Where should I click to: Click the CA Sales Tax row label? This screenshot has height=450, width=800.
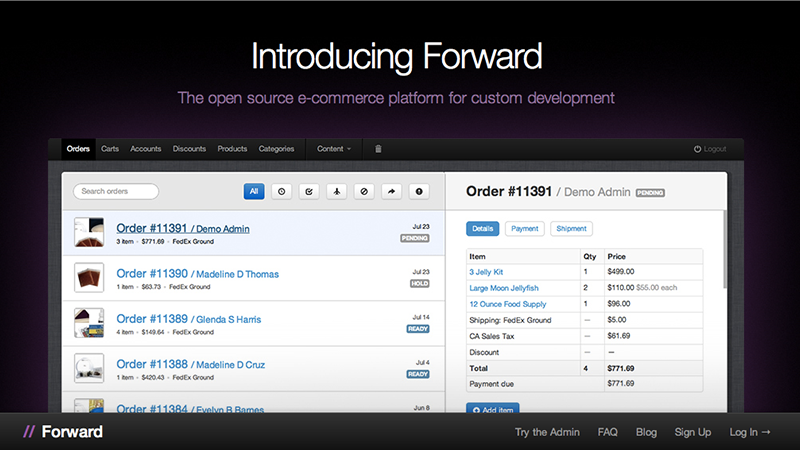pos(492,336)
